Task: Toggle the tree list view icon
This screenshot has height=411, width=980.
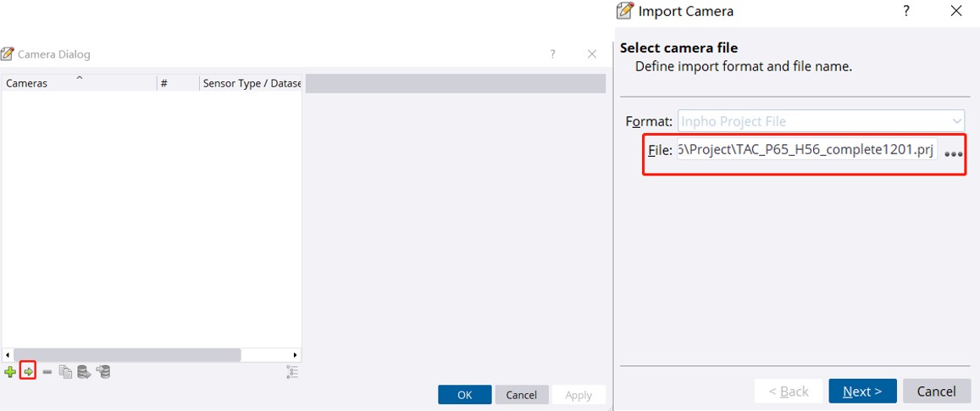Action: click(292, 372)
